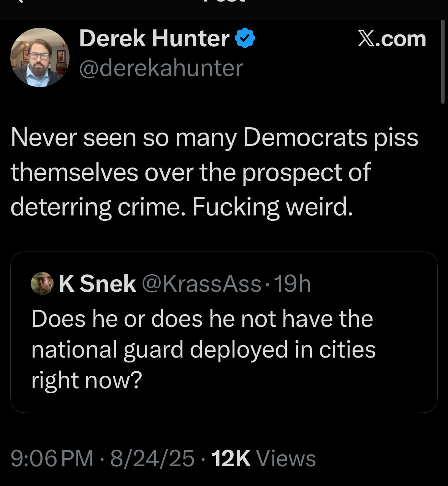View the 12K view count
Image resolution: width=448 pixels, height=486 pixels.
click(x=231, y=458)
